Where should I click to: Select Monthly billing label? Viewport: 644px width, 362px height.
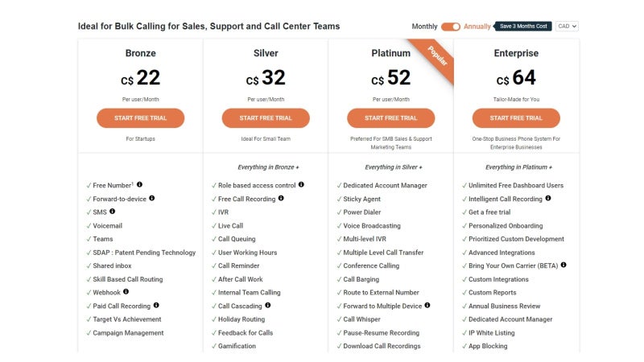pos(425,27)
